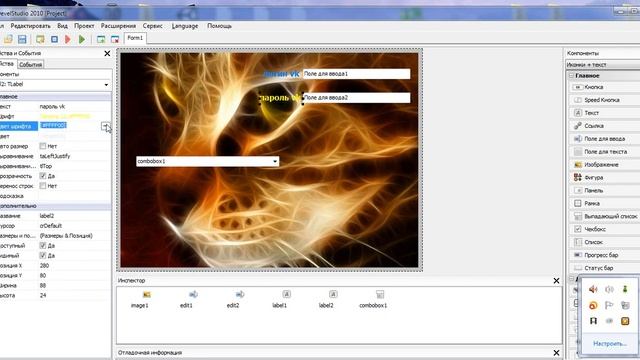Screen dimensions: 640x360
Task: Select label2 in the Inspector panel
Action: click(x=326, y=300)
